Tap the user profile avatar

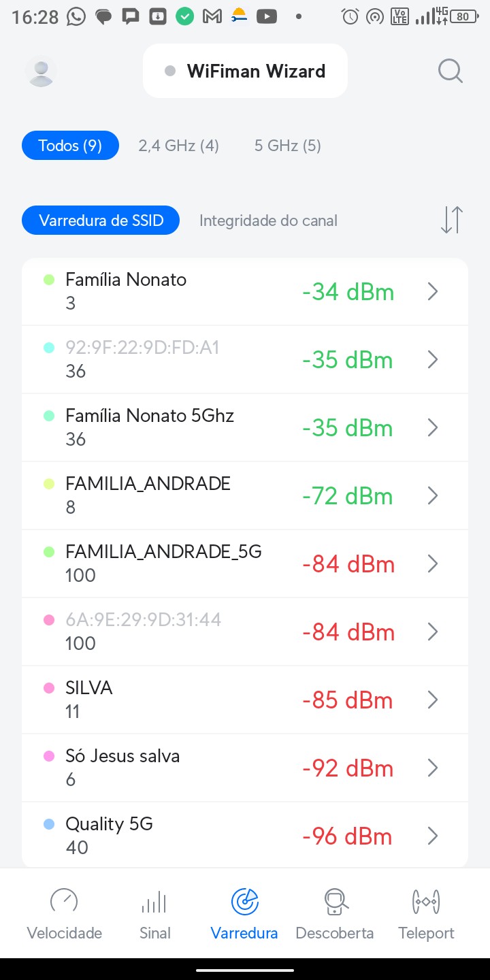(41, 71)
